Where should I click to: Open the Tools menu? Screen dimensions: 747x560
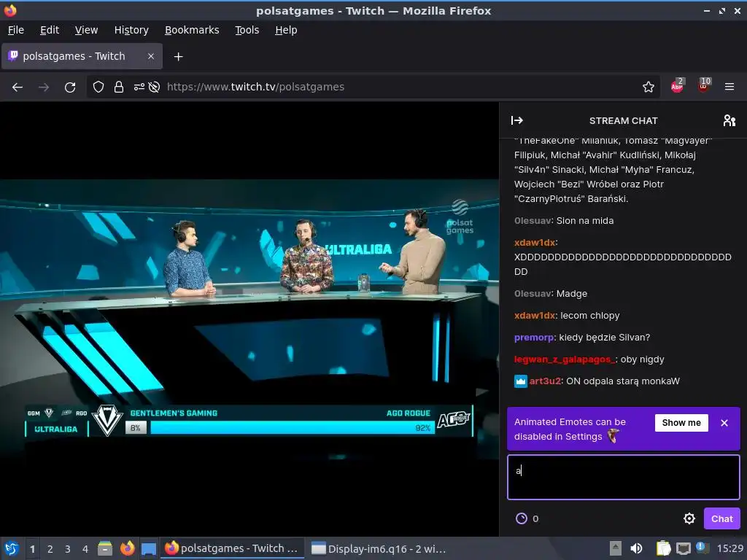click(x=247, y=30)
